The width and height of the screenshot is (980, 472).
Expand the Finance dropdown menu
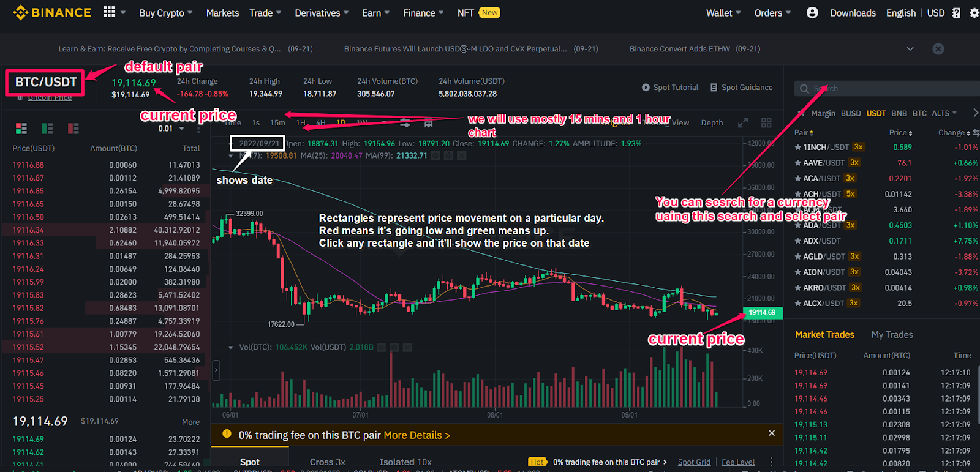coord(423,13)
